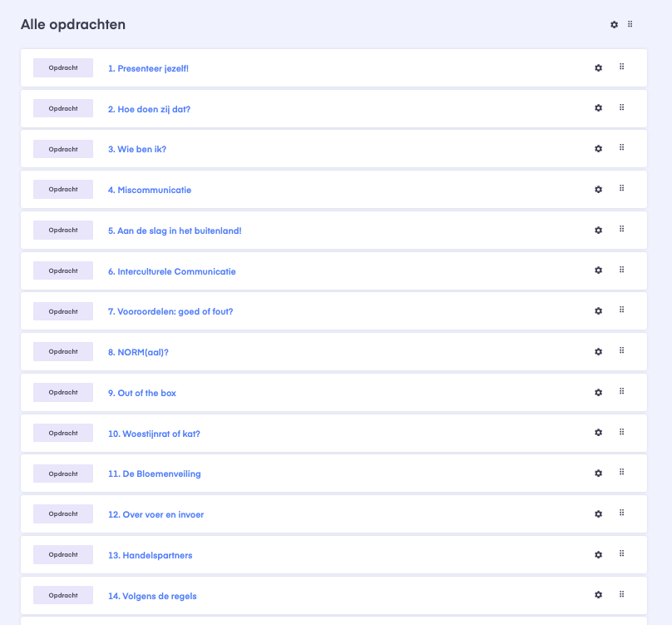Screen dimensions: 672x625
Task: Click drag handle for 9. Out of the box
Action: (621, 391)
